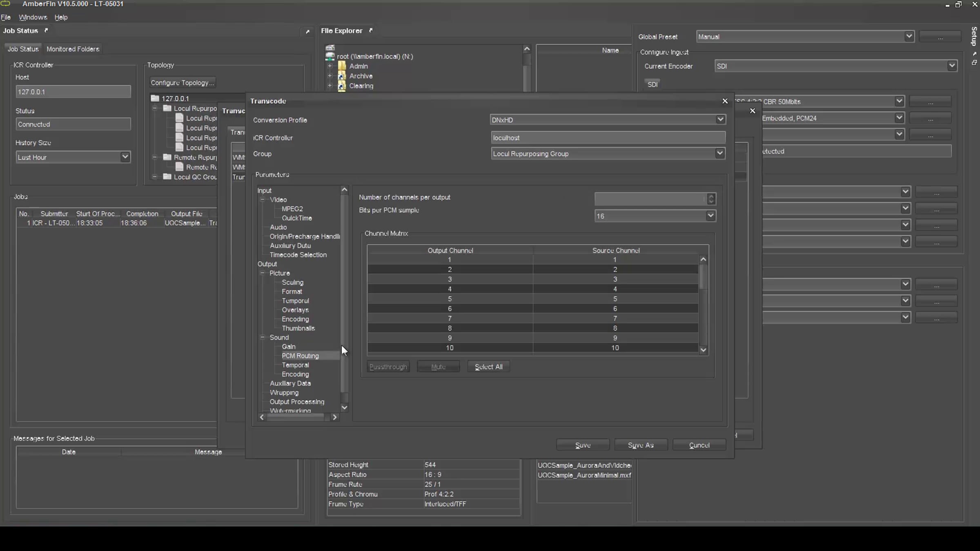
Task: Click the Select All button
Action: pyautogui.click(x=488, y=367)
